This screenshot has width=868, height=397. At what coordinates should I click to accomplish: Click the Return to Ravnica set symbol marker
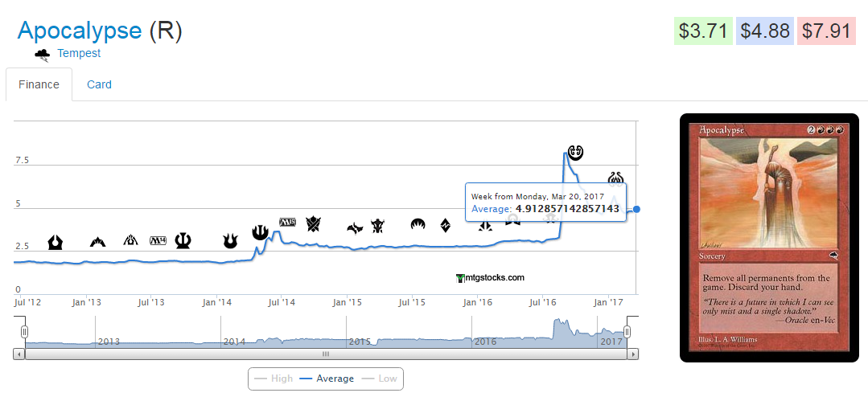coord(56,242)
